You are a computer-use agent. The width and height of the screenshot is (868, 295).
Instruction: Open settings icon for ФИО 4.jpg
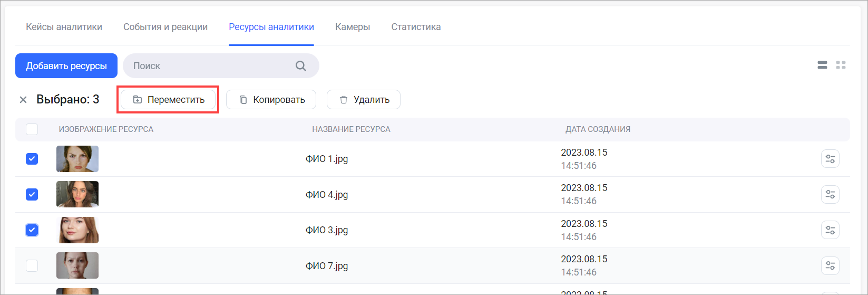tap(830, 195)
